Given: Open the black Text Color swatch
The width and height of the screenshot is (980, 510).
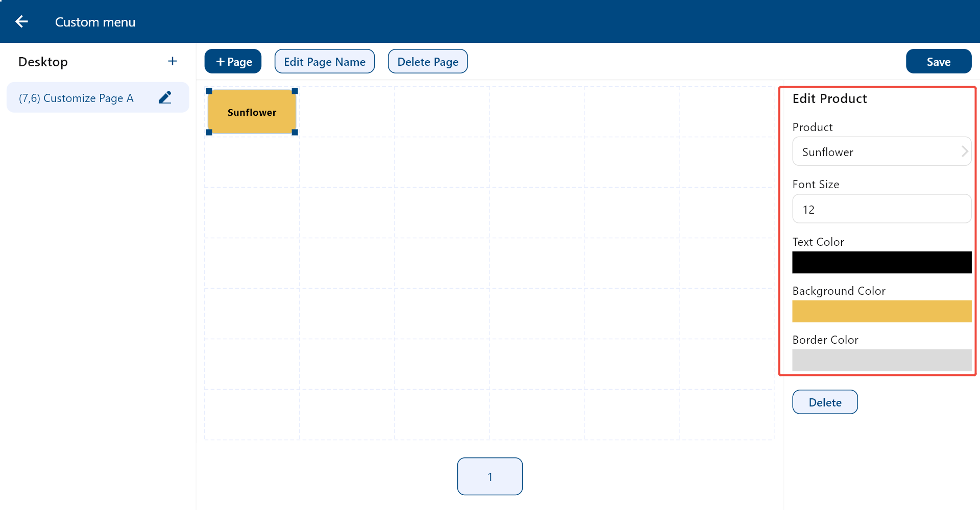Looking at the screenshot, I should coord(881,263).
